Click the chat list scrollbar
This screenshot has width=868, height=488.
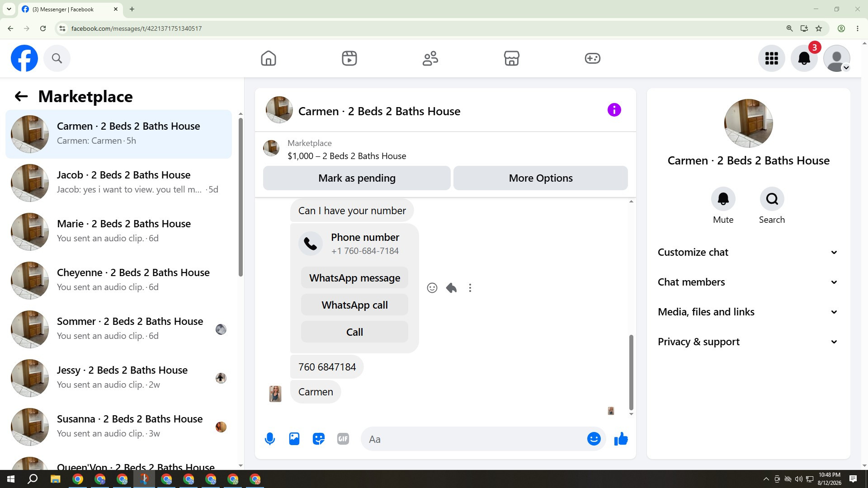241,197
